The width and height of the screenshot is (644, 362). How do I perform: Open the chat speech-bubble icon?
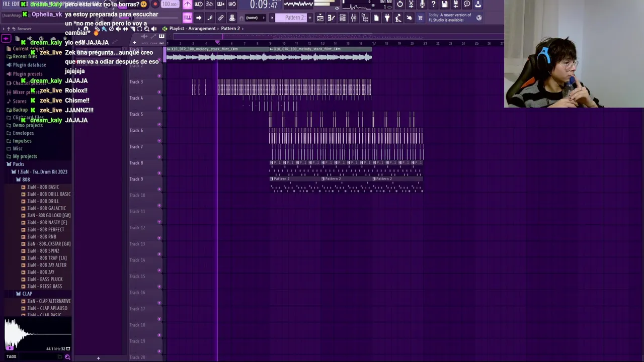[x=467, y=4]
